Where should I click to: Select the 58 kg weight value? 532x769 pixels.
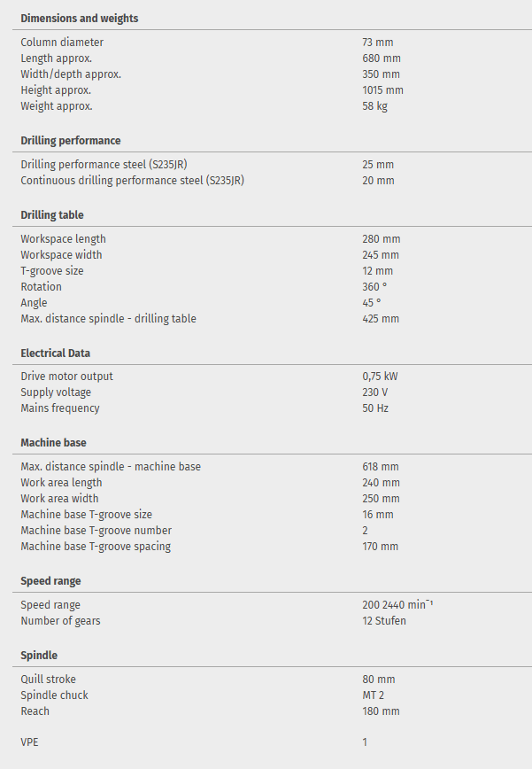click(x=374, y=105)
